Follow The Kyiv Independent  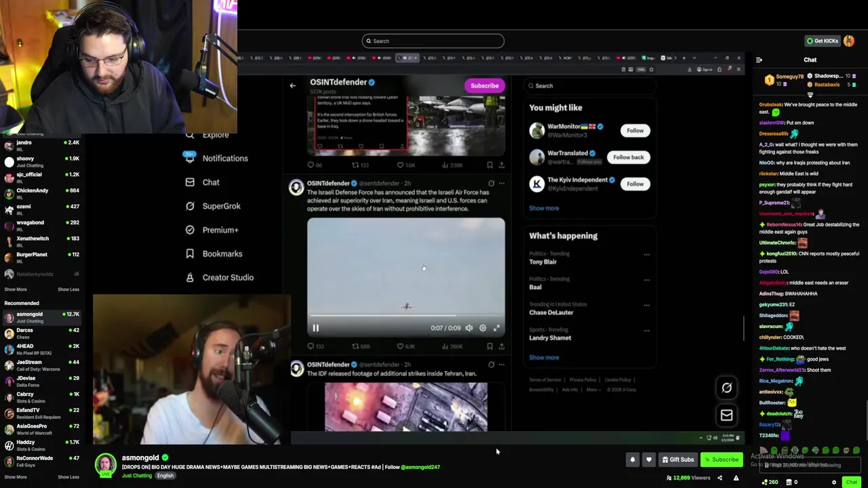635,184
